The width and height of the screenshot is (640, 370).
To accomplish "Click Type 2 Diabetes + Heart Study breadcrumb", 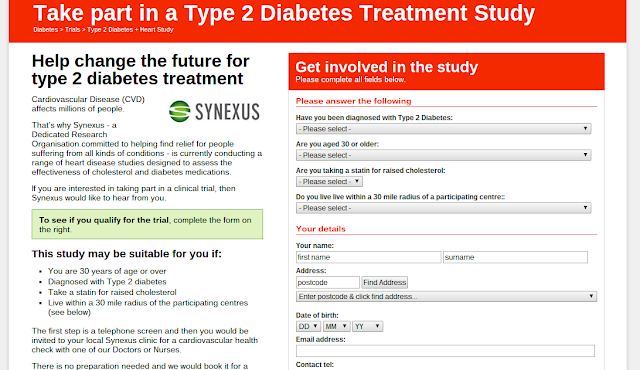I will point(130,30).
